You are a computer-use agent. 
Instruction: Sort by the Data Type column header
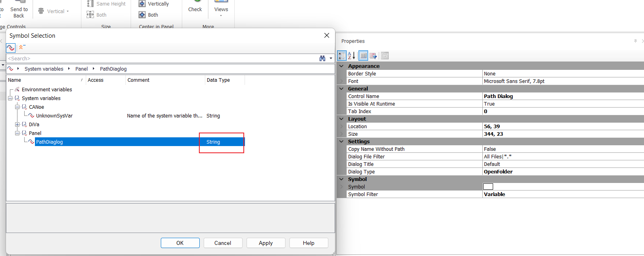(225, 80)
